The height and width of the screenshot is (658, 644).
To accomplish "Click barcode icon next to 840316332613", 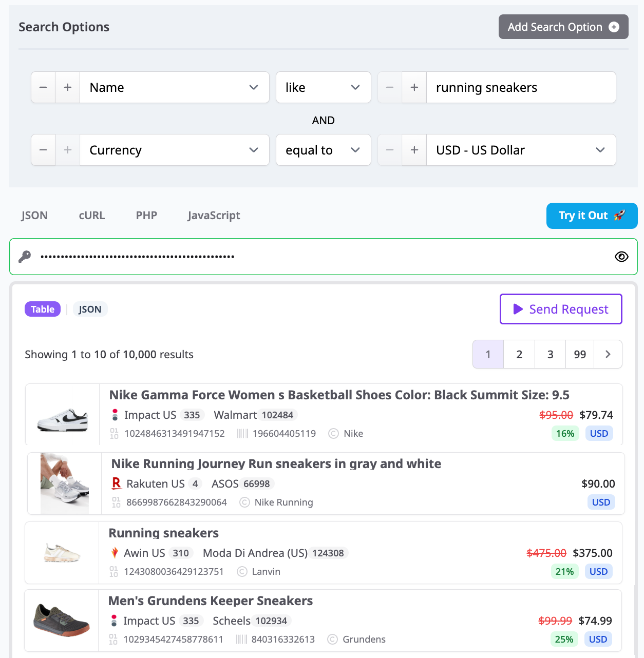I will coord(241,640).
